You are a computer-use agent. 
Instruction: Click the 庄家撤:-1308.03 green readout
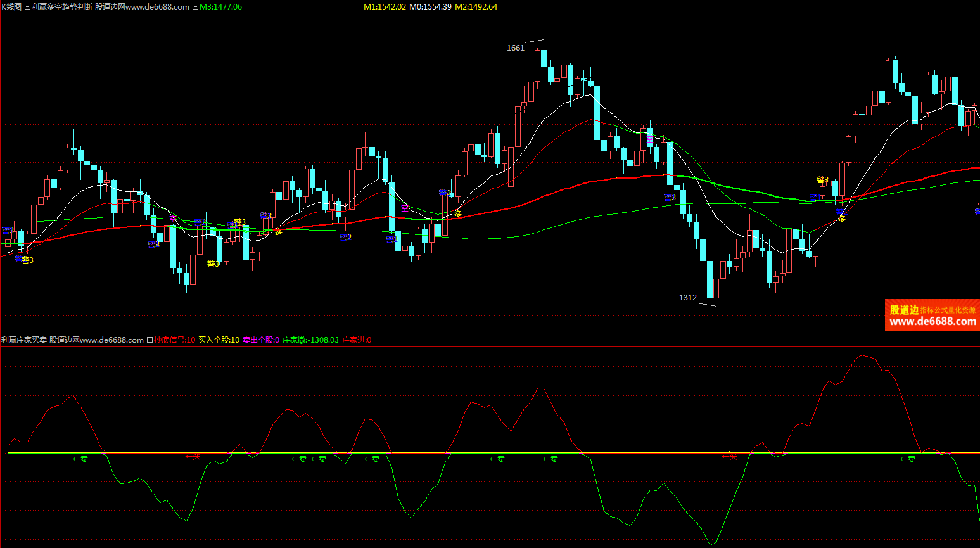pyautogui.click(x=310, y=340)
